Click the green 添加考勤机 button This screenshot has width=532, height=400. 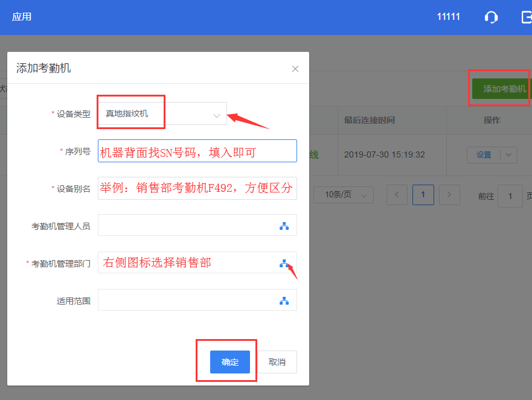[501, 89]
